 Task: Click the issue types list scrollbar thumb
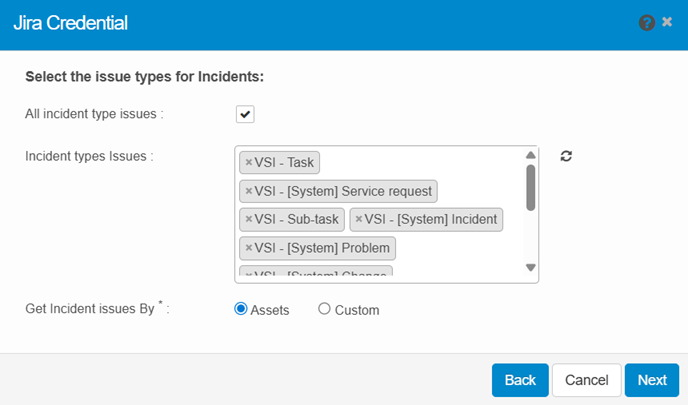pos(531,187)
